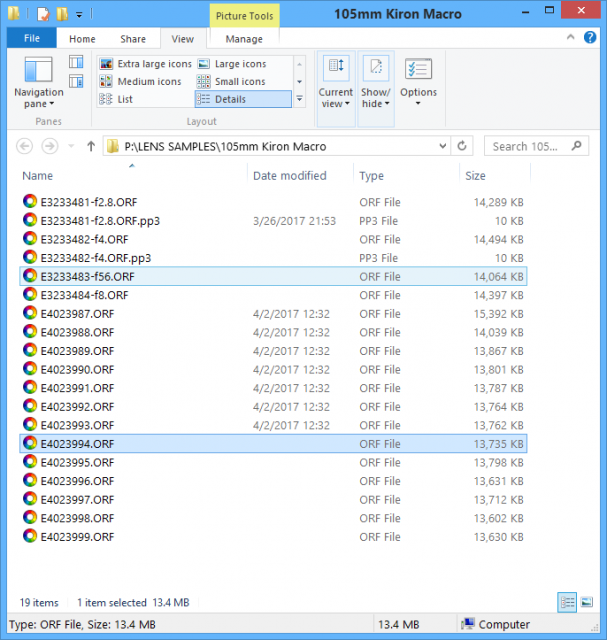Click the Picture Tools contextual tab
This screenshot has width=607, height=640.
(245, 16)
